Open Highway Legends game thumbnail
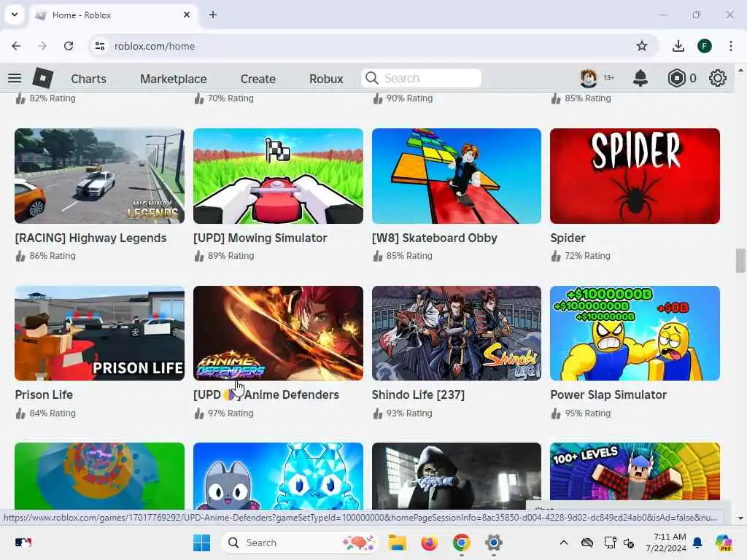This screenshot has width=747, height=560. (99, 176)
